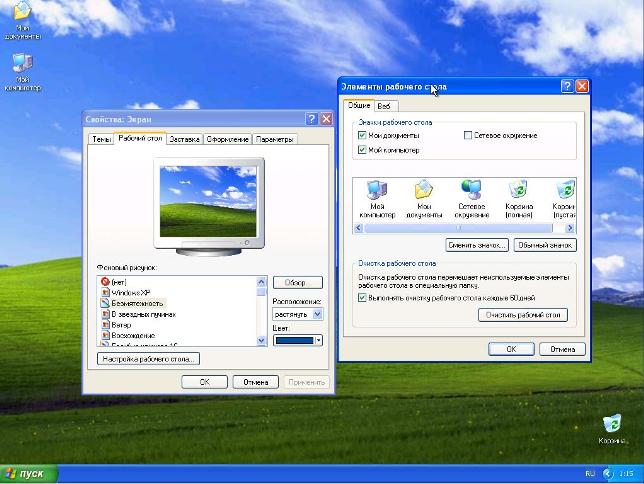Screen dimensions: 644x484
Task: Click the RU language indicator in the tray
Action: pyautogui.click(x=590, y=474)
